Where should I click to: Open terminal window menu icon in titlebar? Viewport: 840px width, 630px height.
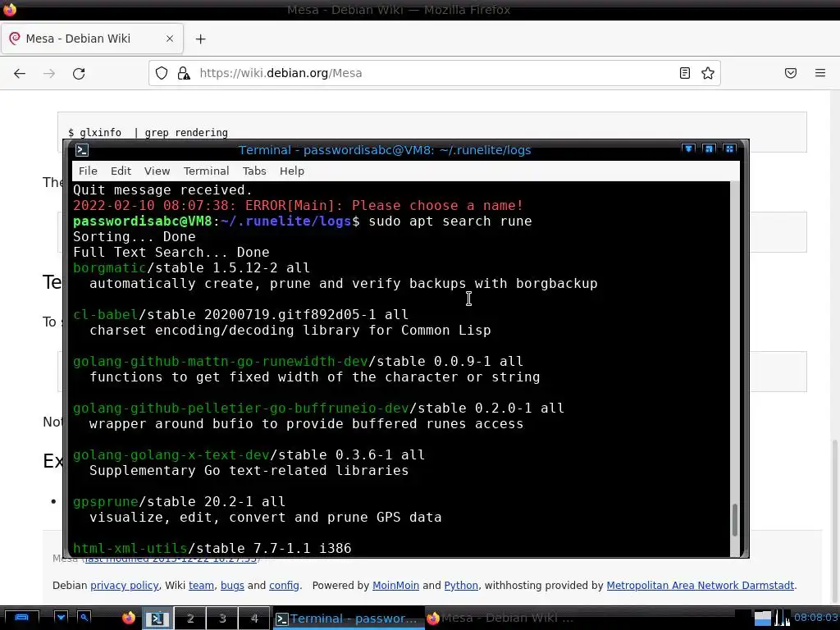[82, 150]
